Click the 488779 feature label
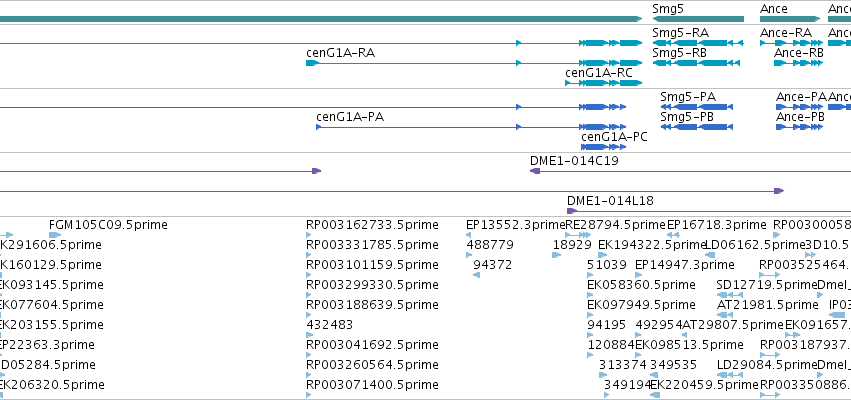This screenshot has width=851, height=400. 490,245
